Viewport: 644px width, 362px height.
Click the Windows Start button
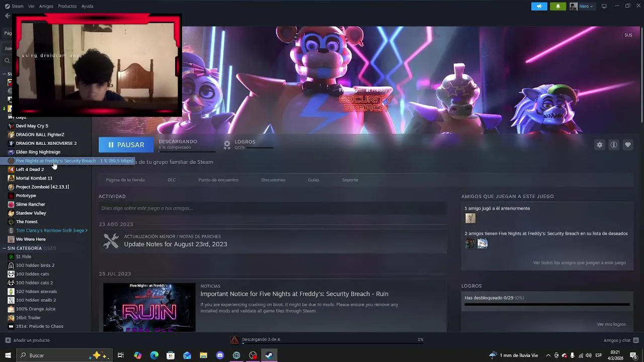pos(8,355)
